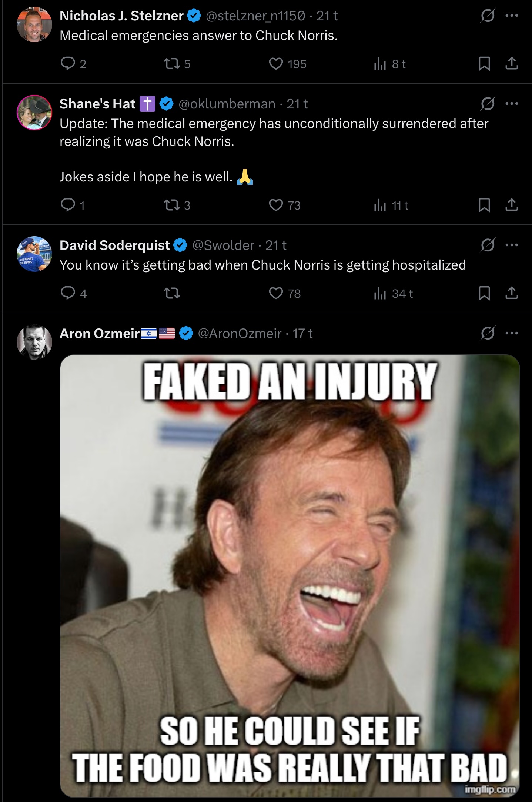Open more options on Aron Ozmeir's tweet
This screenshot has width=532, height=802.
pyautogui.click(x=512, y=333)
